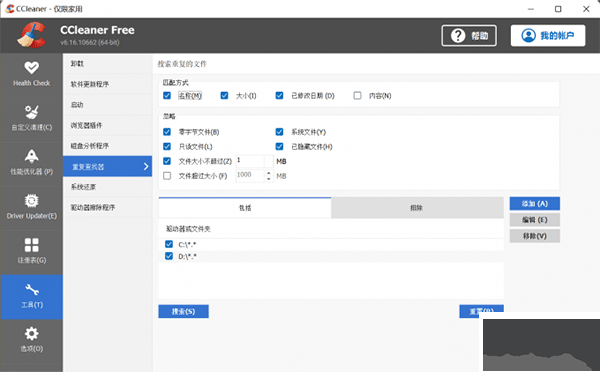Open 启动 in the tools menu
The image size is (600, 372).
click(x=108, y=105)
